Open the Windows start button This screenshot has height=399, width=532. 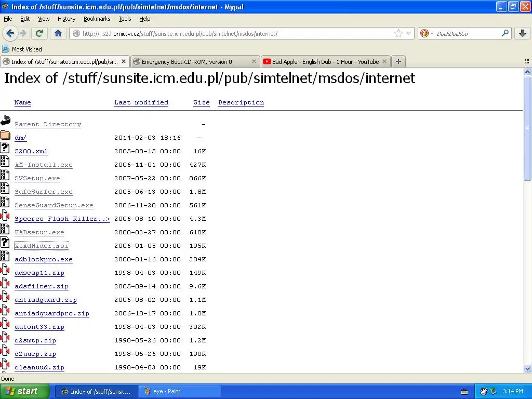[x=25, y=391]
